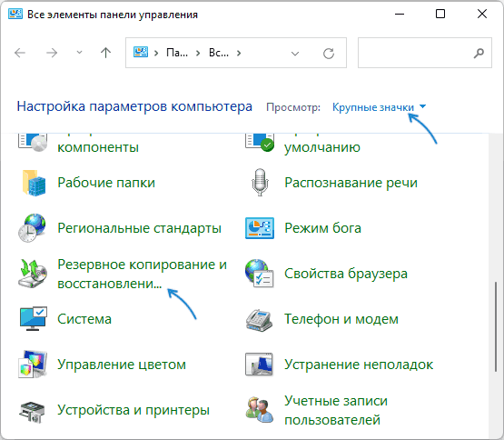This screenshot has height=440, width=504.
Task: Minimize the Control Panel window
Action: coord(400,15)
